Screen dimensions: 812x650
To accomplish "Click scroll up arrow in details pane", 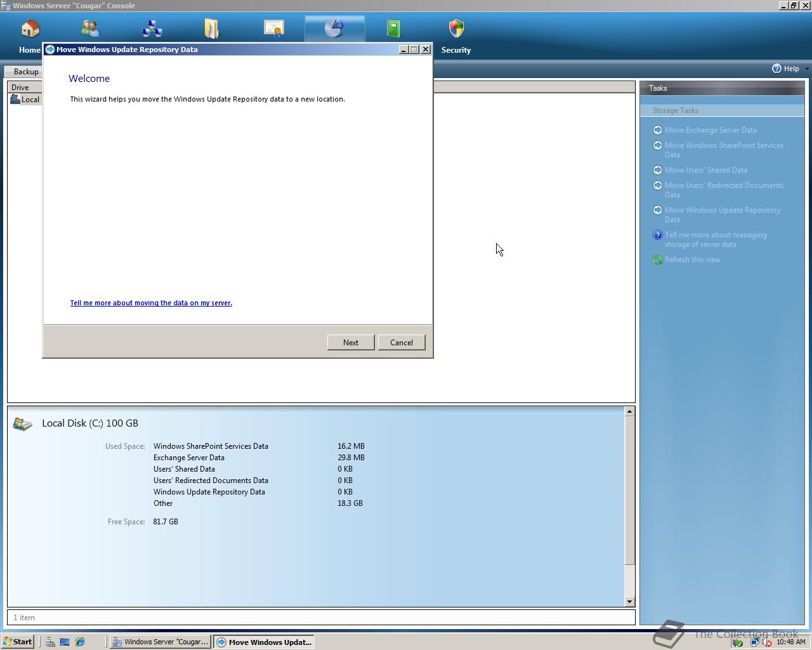I will pyautogui.click(x=629, y=411).
